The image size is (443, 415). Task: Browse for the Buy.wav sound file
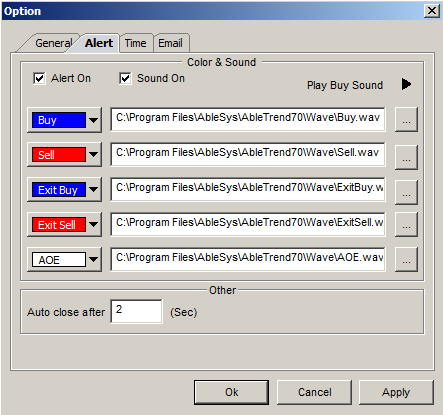point(406,119)
